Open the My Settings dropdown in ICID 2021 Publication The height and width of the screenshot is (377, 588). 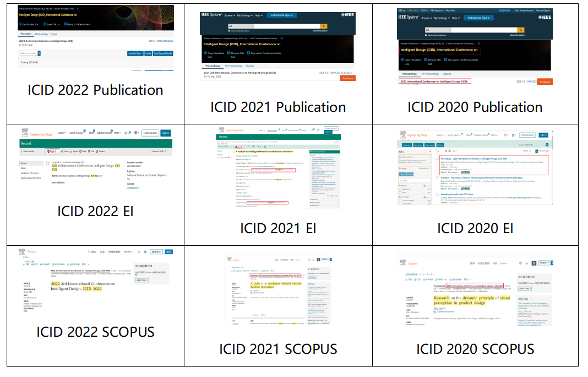click(x=245, y=15)
